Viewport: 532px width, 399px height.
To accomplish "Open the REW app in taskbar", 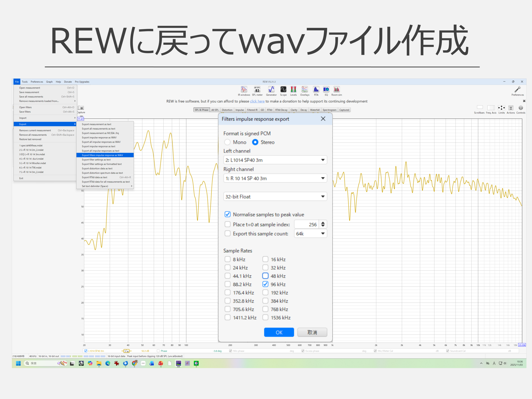I will (x=178, y=363).
